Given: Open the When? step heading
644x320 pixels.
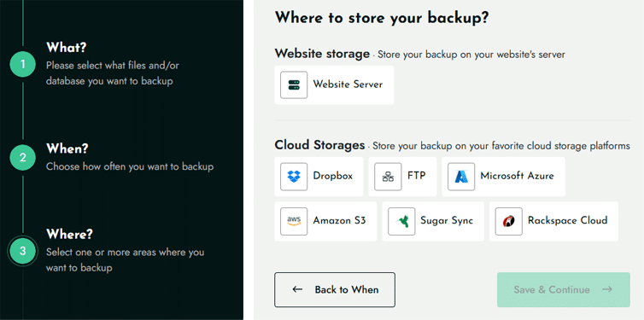Looking at the screenshot, I should click(67, 148).
